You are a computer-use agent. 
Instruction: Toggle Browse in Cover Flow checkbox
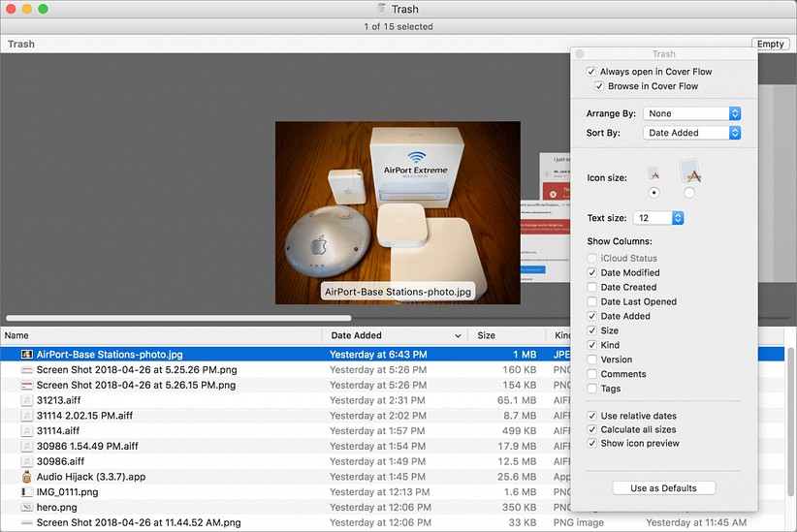pos(599,86)
